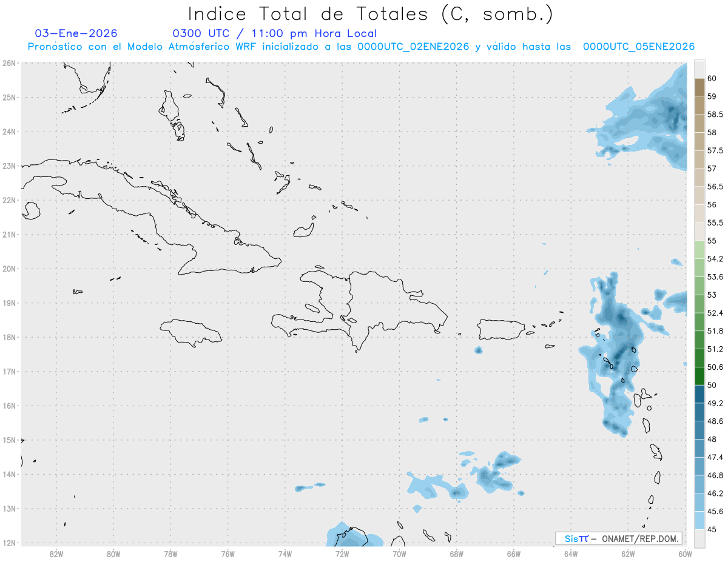Screen dimensions: 728x562
Task: Click the latitude label '22N'
Action: point(9,200)
